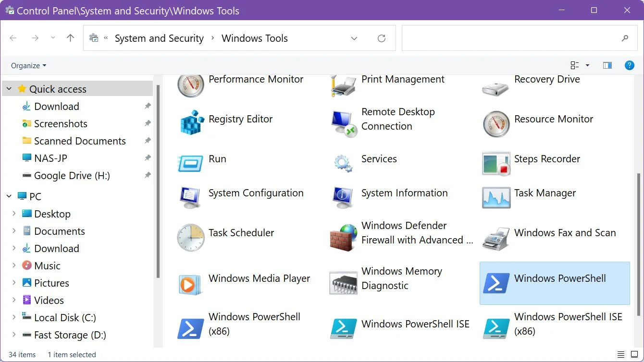Switch to large icons view in status bar

634,354
